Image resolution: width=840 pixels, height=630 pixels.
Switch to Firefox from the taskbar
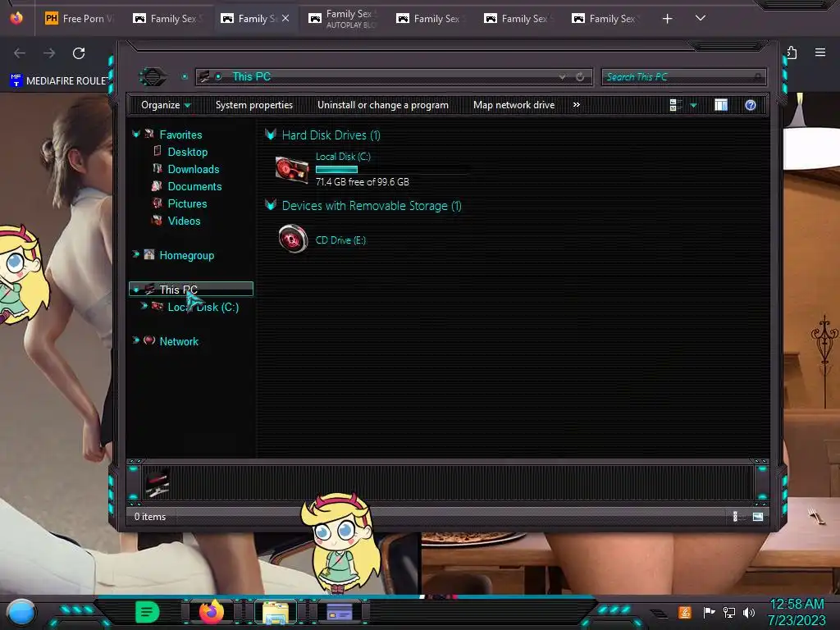(212, 612)
